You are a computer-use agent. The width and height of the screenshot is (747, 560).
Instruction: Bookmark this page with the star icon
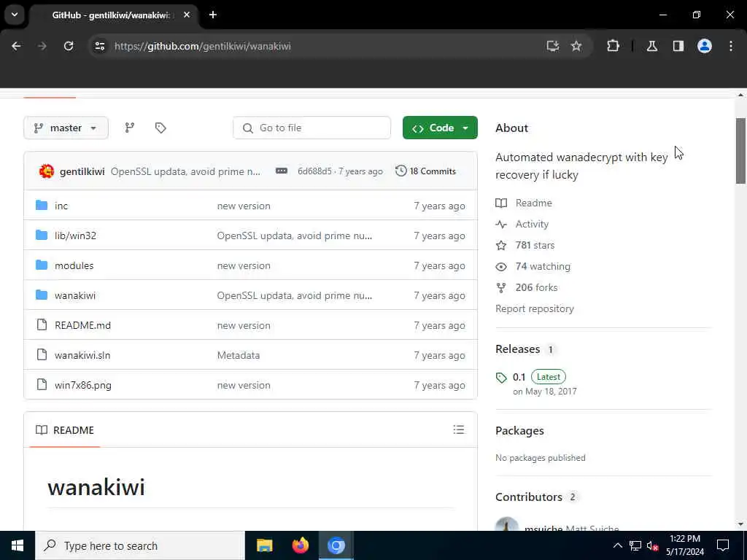point(576,46)
